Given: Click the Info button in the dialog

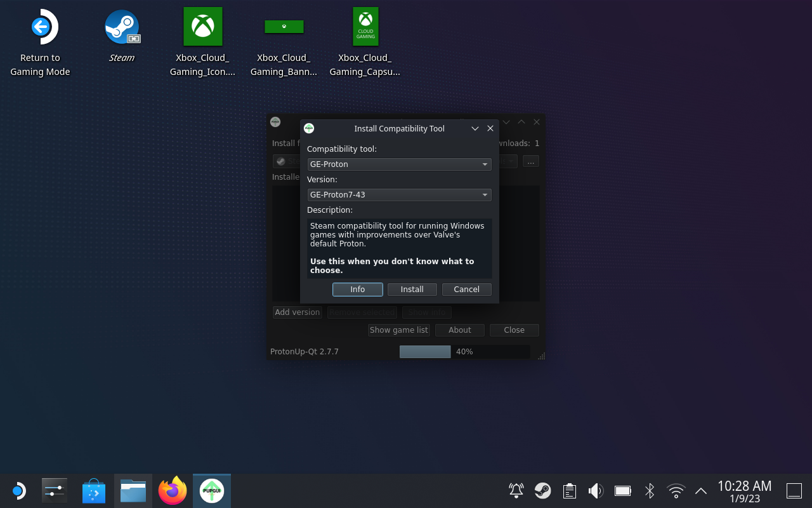Looking at the screenshot, I should tap(357, 289).
